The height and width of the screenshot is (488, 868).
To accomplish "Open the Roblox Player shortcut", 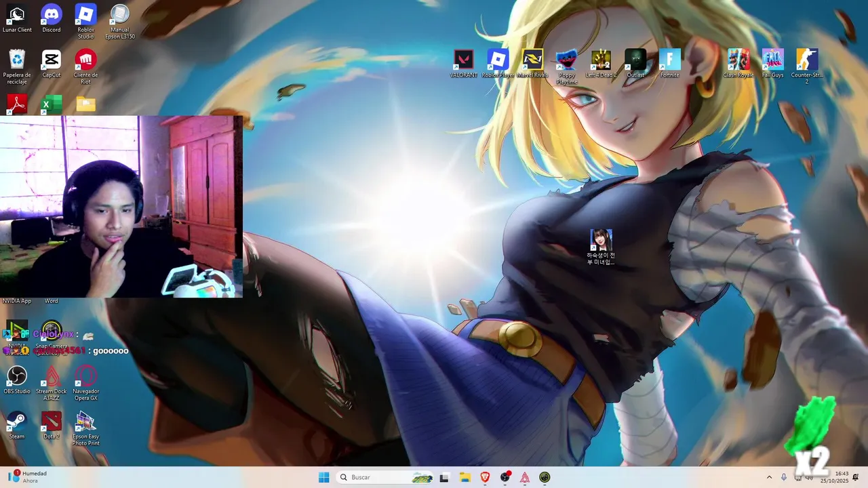I will click(498, 64).
